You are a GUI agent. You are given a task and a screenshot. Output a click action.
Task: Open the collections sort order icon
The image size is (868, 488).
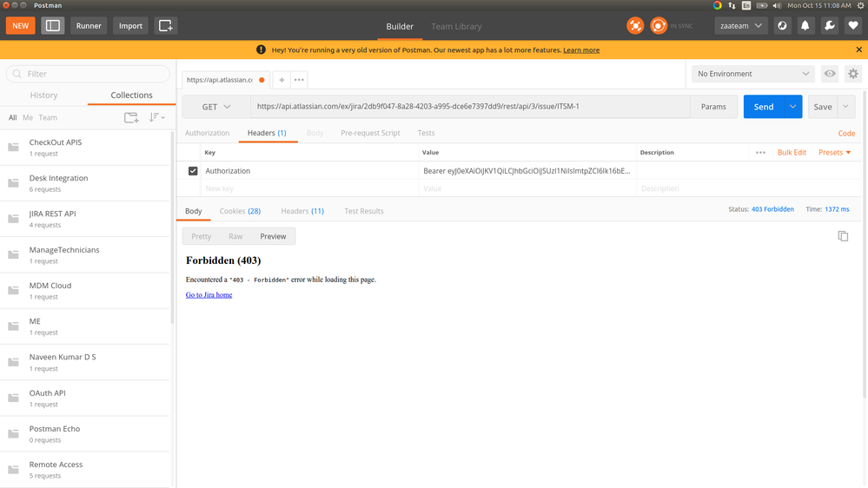(156, 117)
